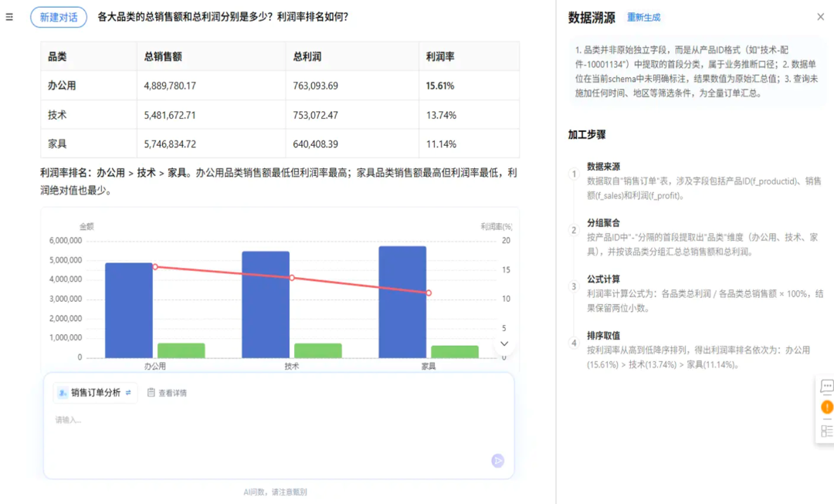Click the value 5,746,834.72
This screenshot has height=504, width=834.
170,144
